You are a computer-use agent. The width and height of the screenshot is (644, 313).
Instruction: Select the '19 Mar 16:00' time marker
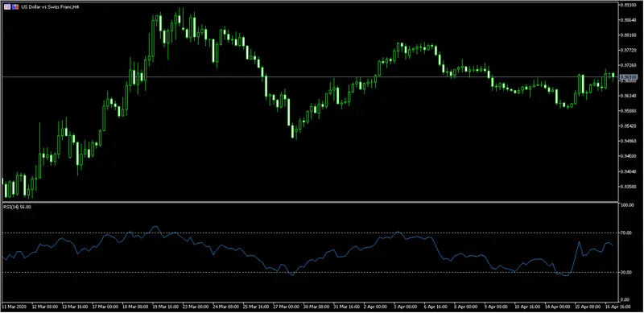tap(165, 307)
